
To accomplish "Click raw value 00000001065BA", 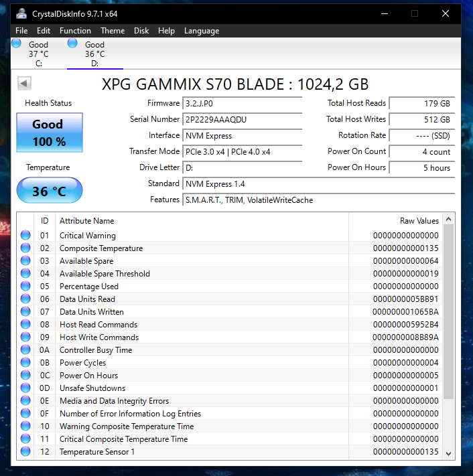I will pyautogui.click(x=405, y=312).
